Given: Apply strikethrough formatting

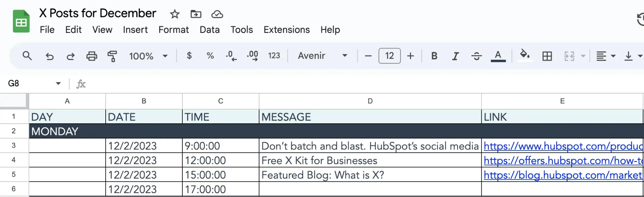Looking at the screenshot, I should (476, 56).
